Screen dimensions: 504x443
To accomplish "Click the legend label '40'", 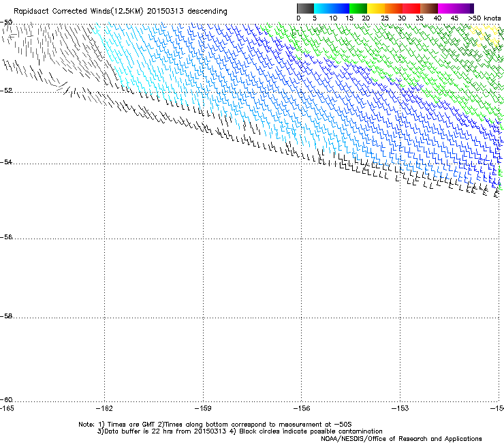I will click(438, 18).
